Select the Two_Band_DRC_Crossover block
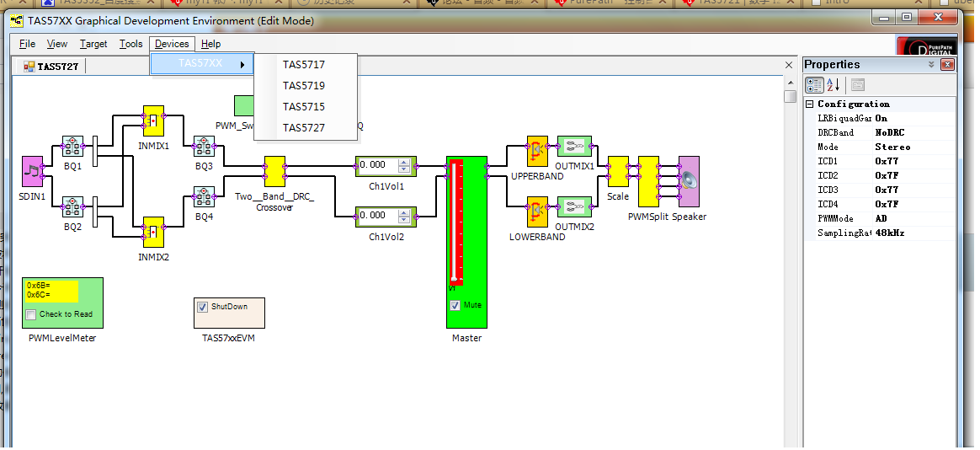The width and height of the screenshot is (980, 450). tap(275, 171)
